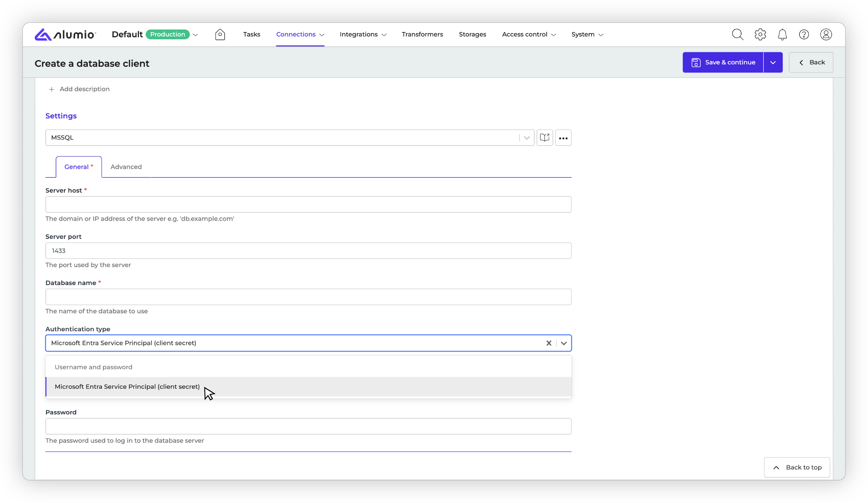Click the Authentication type selected value box
Image resolution: width=868 pixels, height=503 pixels.
pyautogui.click(x=308, y=343)
